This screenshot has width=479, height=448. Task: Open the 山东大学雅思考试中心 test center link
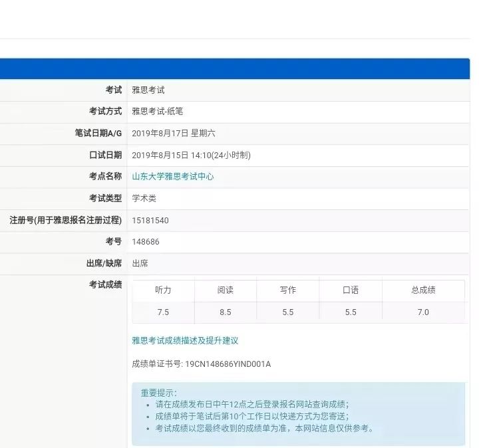tap(172, 177)
